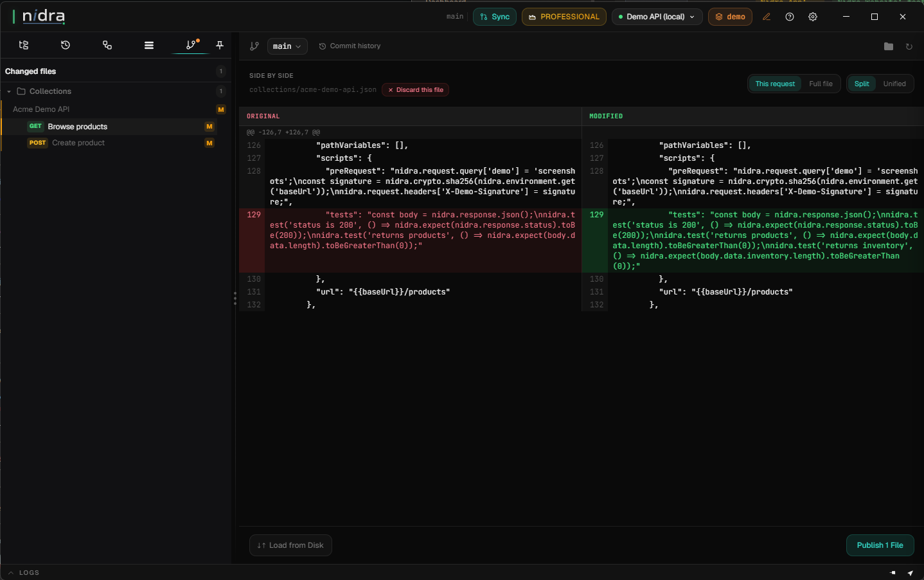Click Changed files heading

tap(30, 71)
